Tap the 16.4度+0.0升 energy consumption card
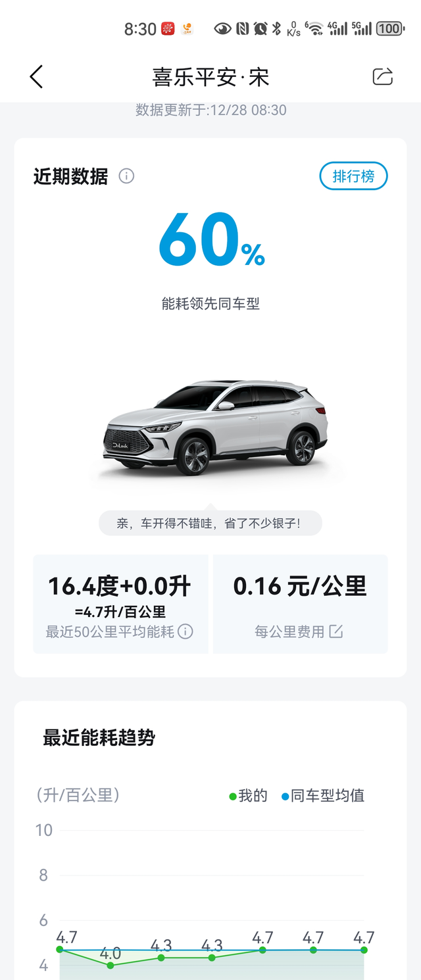Image resolution: width=421 pixels, height=980 pixels. click(x=120, y=604)
